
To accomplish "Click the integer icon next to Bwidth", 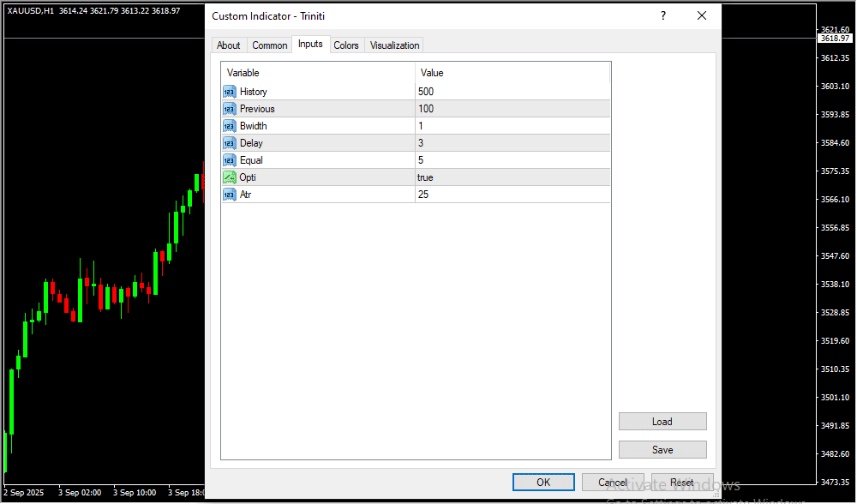I will coord(229,126).
